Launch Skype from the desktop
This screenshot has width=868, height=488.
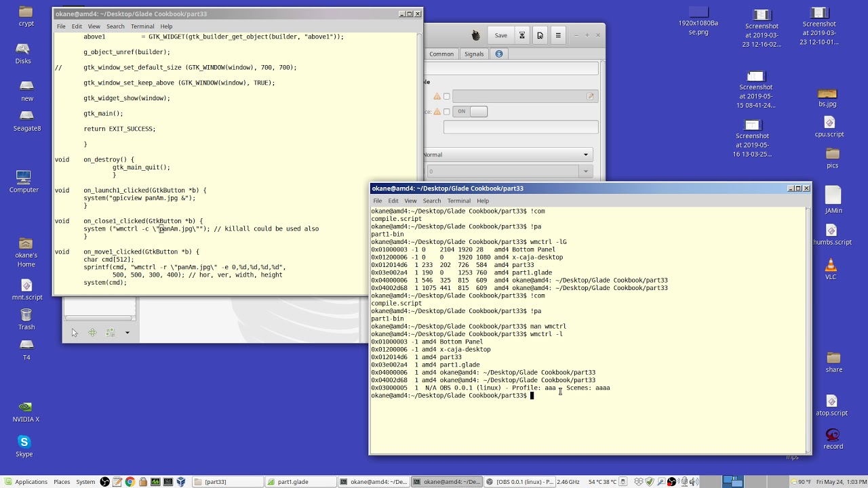click(x=24, y=446)
